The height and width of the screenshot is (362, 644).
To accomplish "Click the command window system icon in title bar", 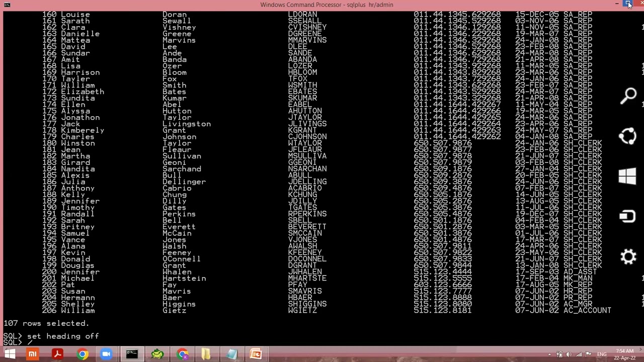I will pyautogui.click(x=7, y=5).
